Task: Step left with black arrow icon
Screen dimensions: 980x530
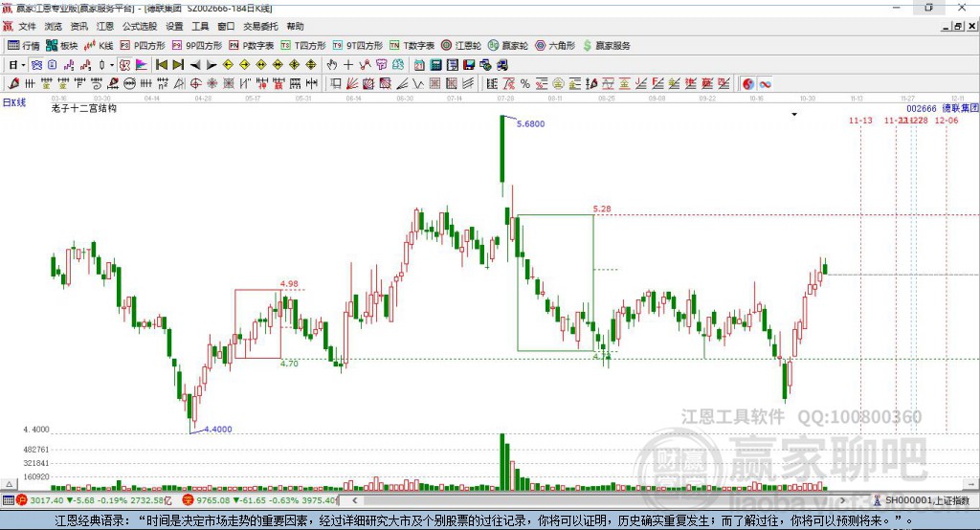Action: 195,65
